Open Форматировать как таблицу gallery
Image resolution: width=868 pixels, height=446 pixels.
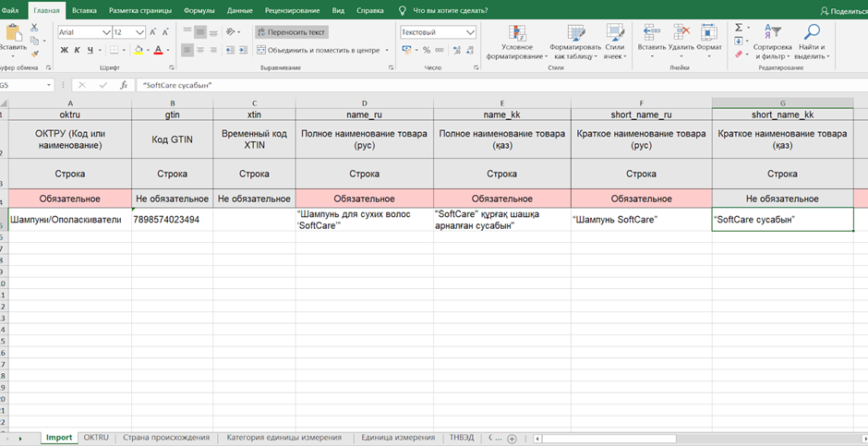coord(575,42)
